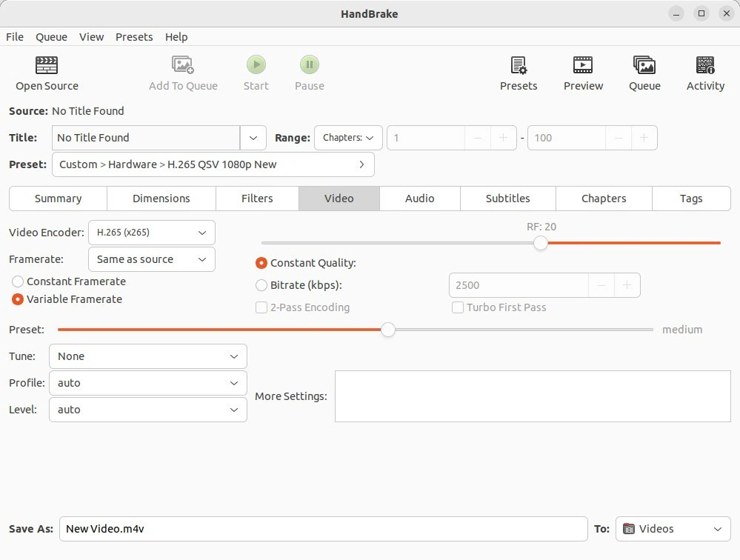
Task: Expand the Preset selector chevron
Action: 361,164
